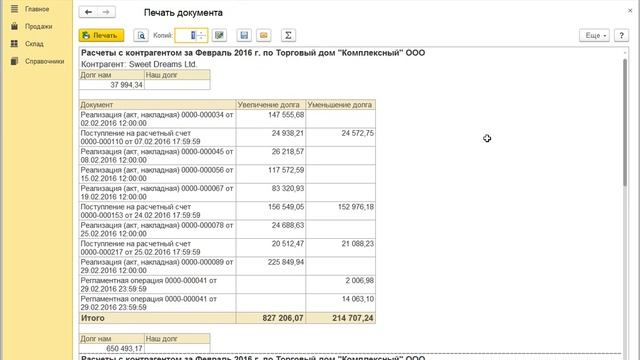Click the vertical scrollbar of document
Image resolution: width=640 pixels, height=360 pixels.
624,122
